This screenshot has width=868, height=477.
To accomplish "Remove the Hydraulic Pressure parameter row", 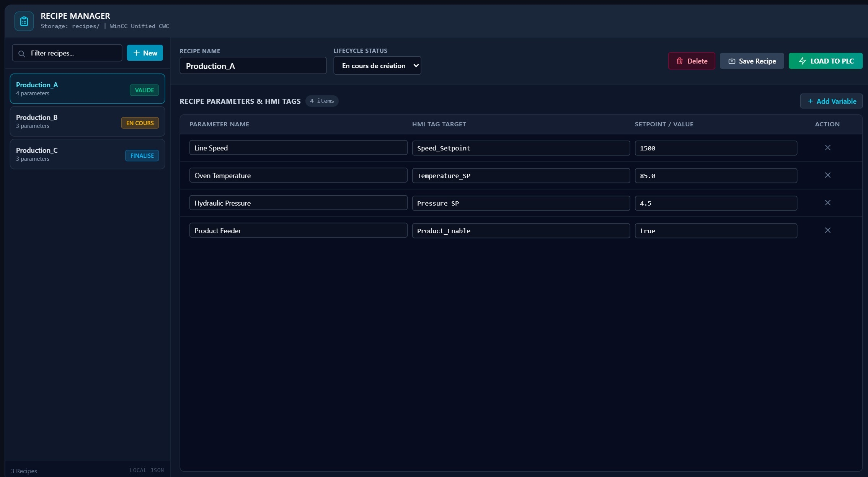I will coord(827,203).
